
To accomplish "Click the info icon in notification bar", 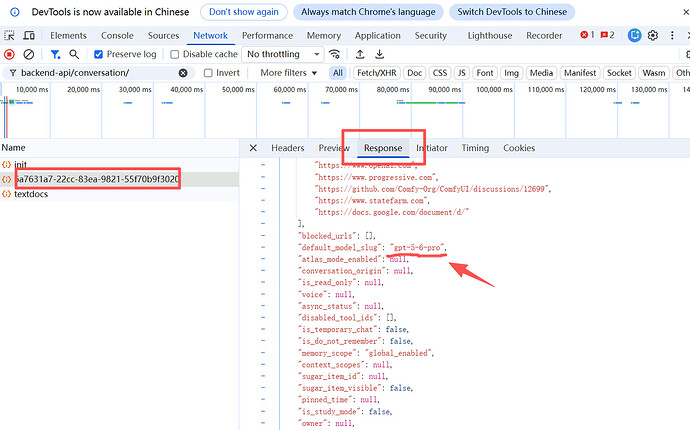I will click(15, 12).
